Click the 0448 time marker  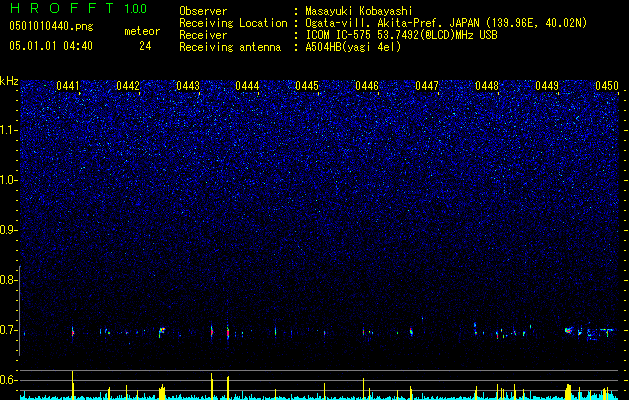(487, 86)
